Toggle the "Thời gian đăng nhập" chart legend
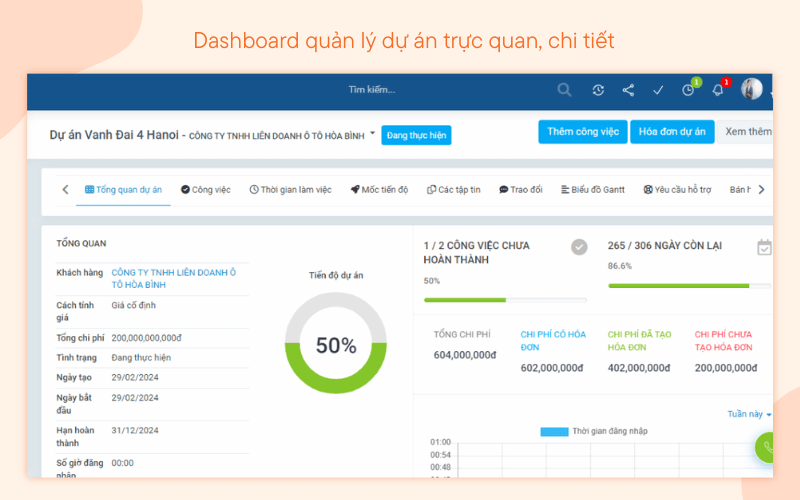 (594, 432)
